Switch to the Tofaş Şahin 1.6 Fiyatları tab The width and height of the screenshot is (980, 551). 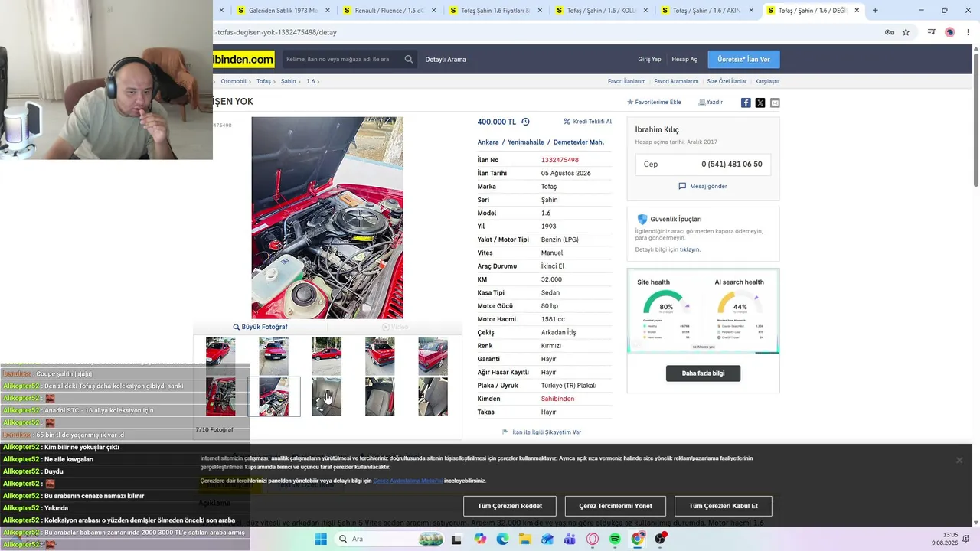coord(494,11)
